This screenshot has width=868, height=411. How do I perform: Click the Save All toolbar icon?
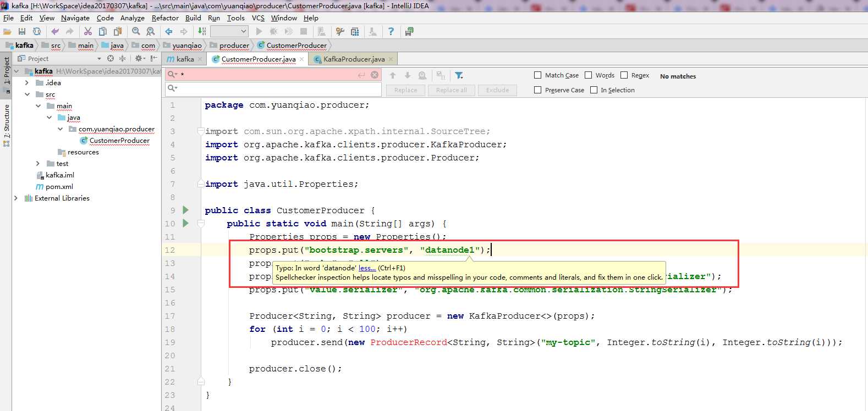(22, 32)
